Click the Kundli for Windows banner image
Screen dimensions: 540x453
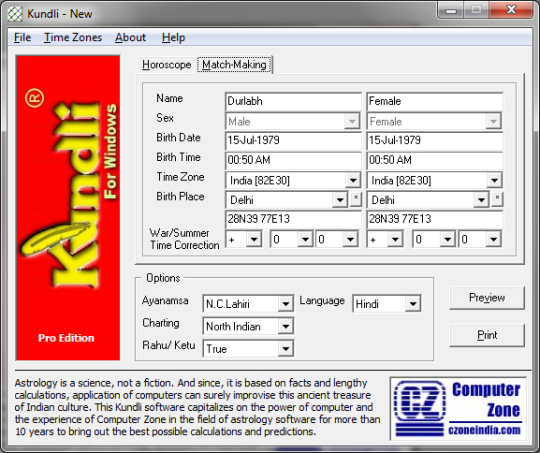(x=68, y=208)
